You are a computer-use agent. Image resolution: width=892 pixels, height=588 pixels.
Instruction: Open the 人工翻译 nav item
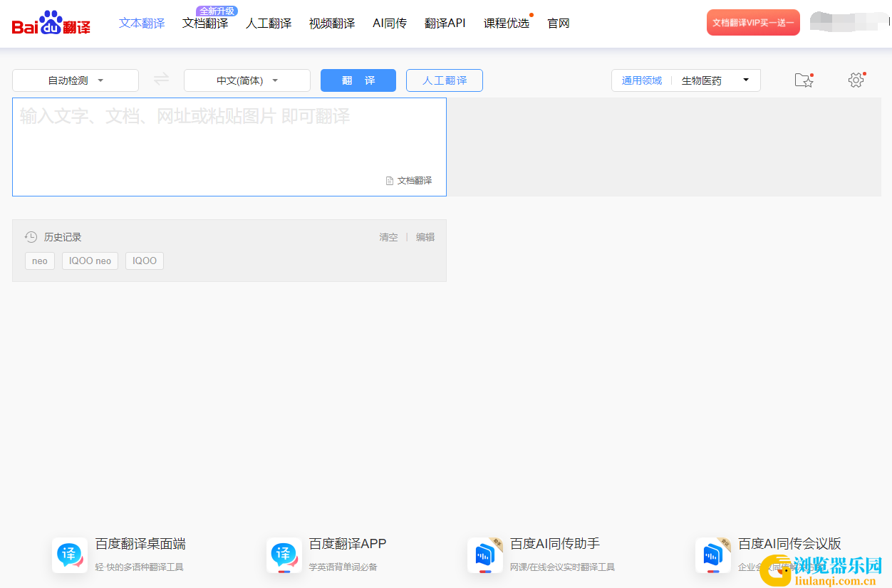pyautogui.click(x=269, y=23)
